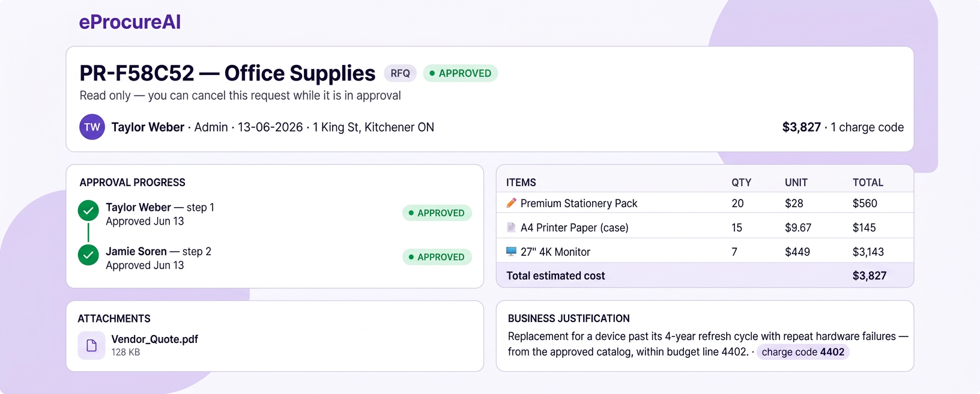The width and height of the screenshot is (980, 394).
Task: Select the Premium Stationery Pack item name
Action: coord(579,204)
